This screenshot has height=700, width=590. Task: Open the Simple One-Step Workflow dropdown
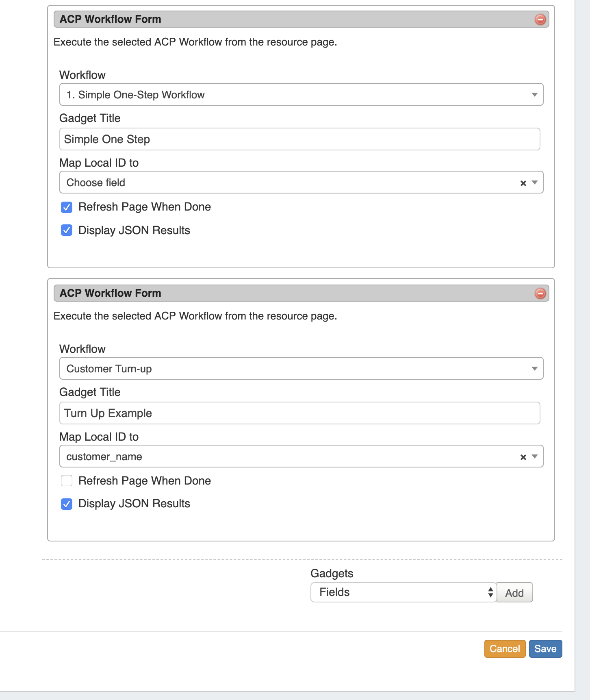[x=301, y=95]
